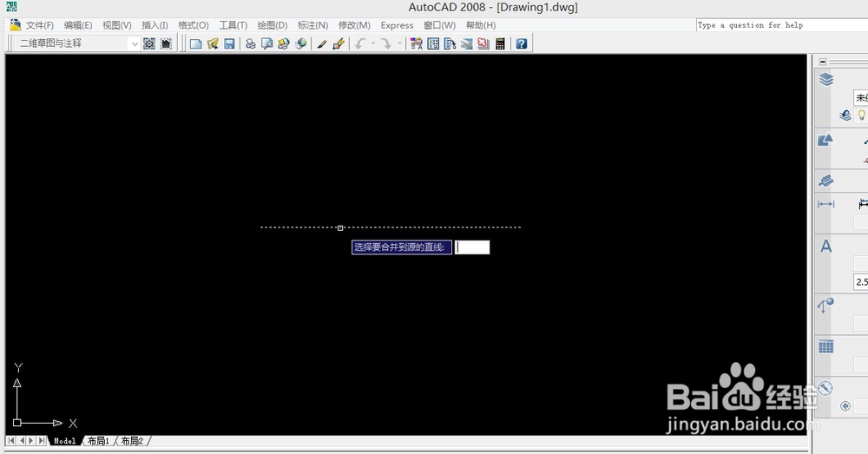Open the 窗口(W) menu

(439, 25)
